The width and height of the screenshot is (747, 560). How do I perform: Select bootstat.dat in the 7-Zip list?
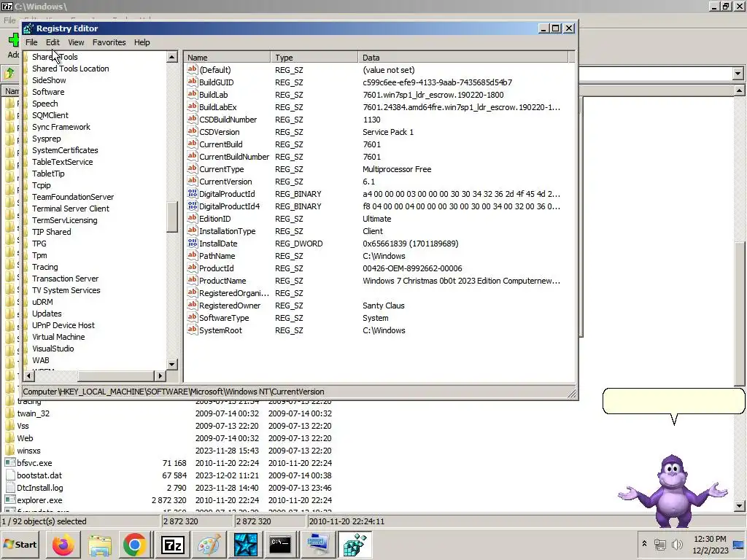click(x=39, y=475)
